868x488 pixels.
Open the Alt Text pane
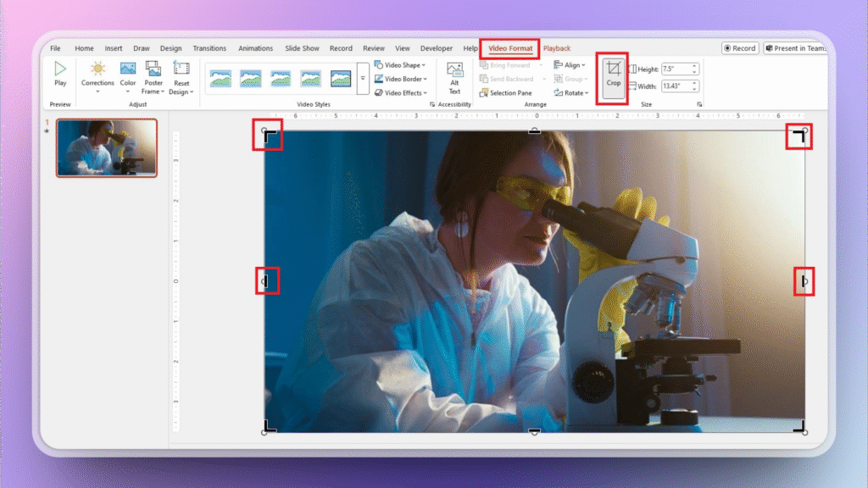tap(455, 76)
